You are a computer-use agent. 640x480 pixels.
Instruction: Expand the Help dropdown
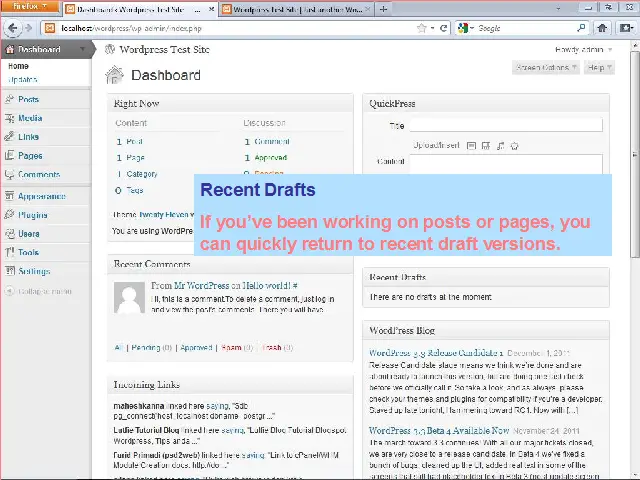point(599,67)
